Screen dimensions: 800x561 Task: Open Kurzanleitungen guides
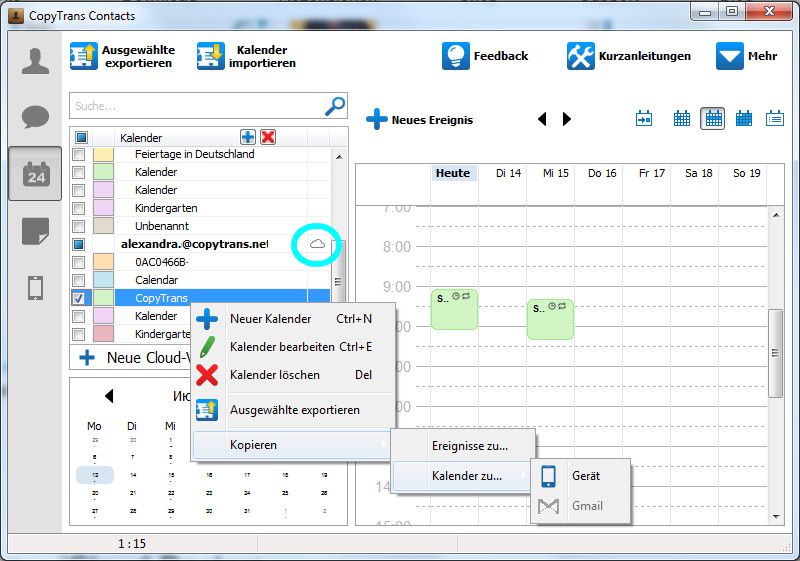(629, 56)
